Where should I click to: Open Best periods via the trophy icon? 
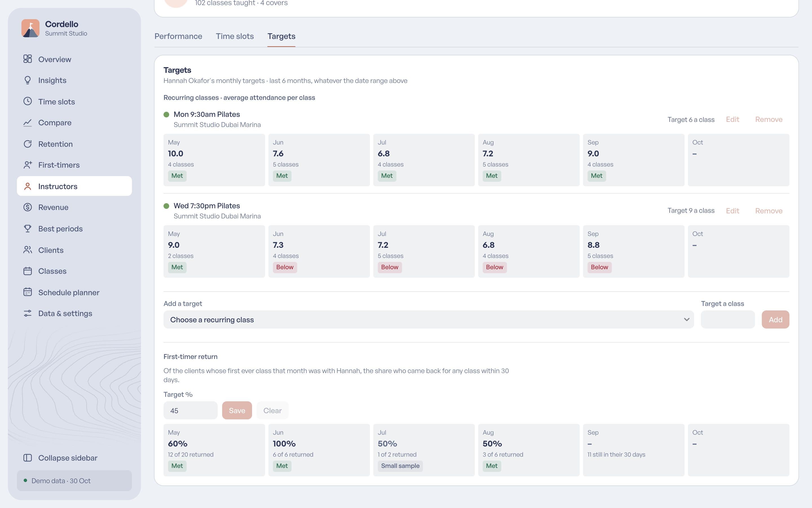point(28,229)
